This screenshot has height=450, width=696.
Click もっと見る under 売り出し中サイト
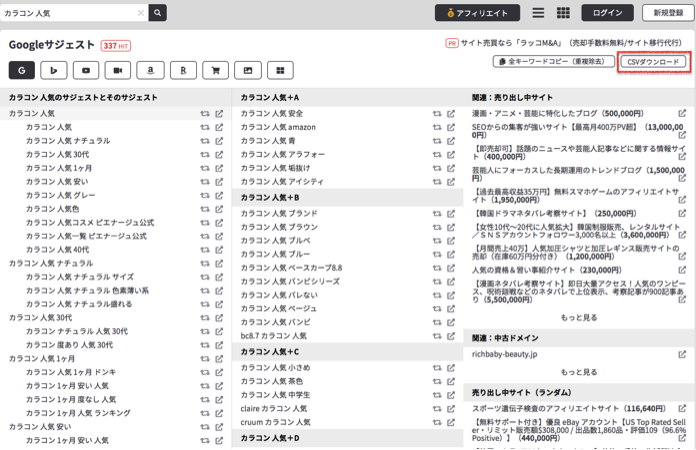point(579,318)
